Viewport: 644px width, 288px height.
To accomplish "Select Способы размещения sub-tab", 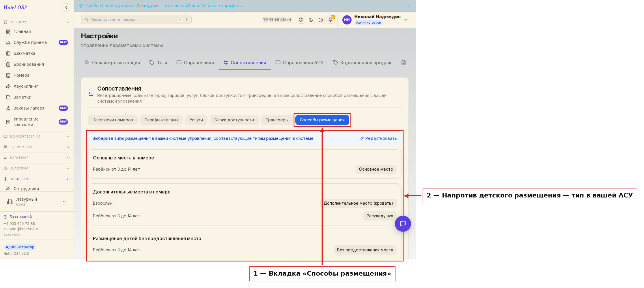I will pos(322,120).
